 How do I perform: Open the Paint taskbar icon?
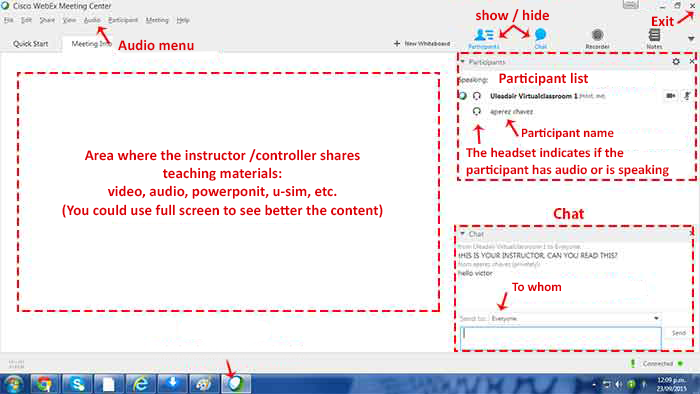(x=204, y=384)
